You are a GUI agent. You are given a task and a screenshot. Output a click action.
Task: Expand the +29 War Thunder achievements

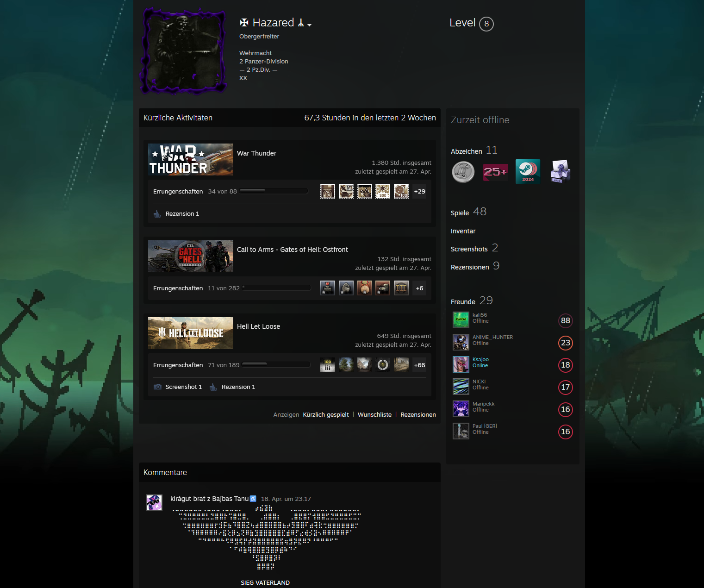click(419, 191)
